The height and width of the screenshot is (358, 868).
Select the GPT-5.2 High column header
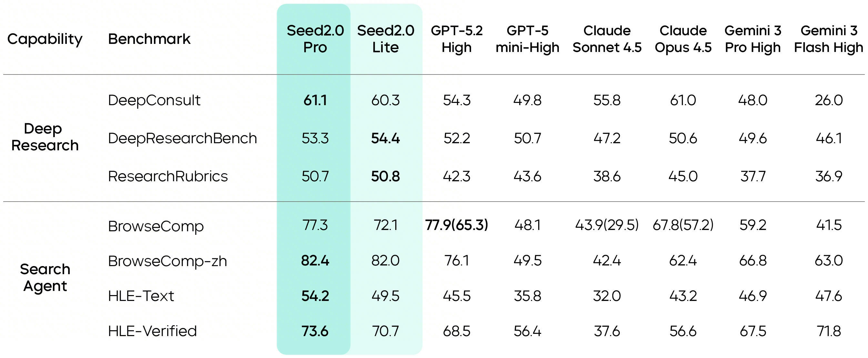[457, 39]
